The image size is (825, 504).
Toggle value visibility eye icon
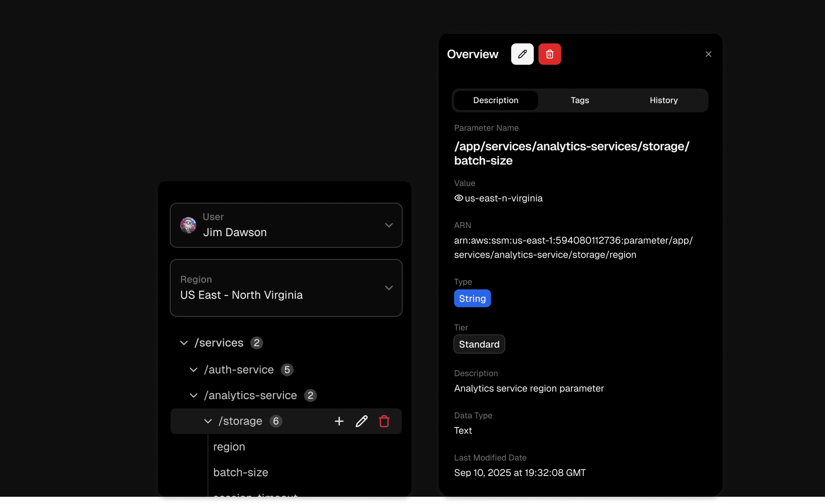pos(458,198)
